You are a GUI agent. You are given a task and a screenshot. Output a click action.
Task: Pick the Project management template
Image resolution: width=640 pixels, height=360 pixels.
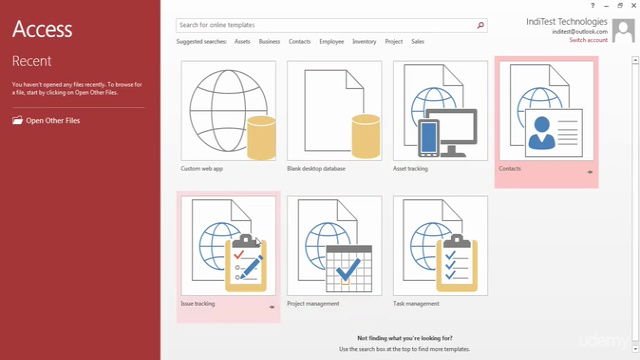tap(334, 246)
